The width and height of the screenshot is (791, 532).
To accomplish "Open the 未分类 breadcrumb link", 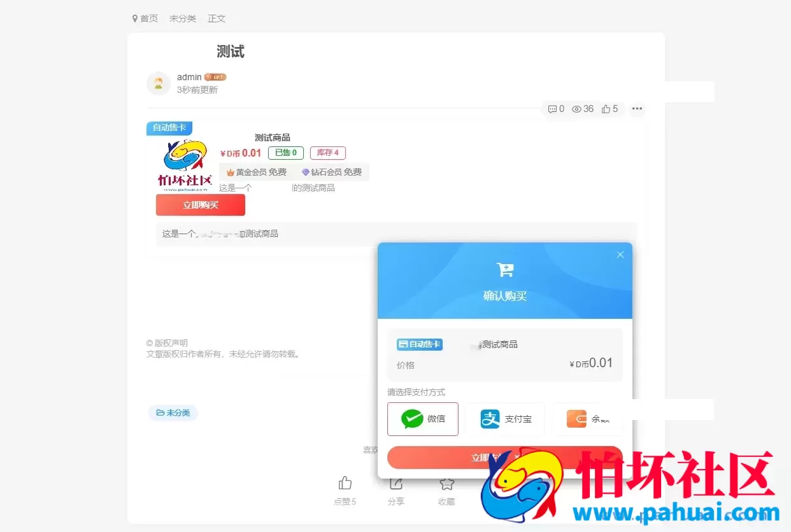I will tap(183, 18).
